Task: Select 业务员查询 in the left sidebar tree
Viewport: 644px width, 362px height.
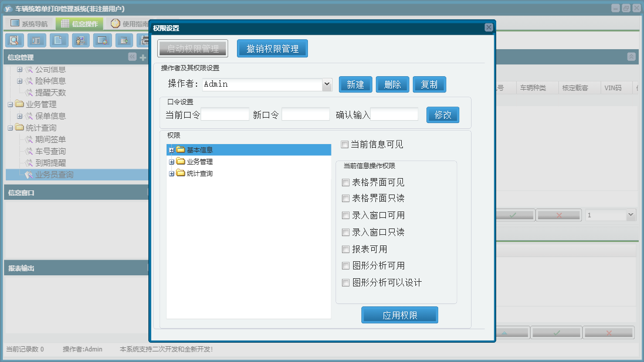Action: pos(54,175)
